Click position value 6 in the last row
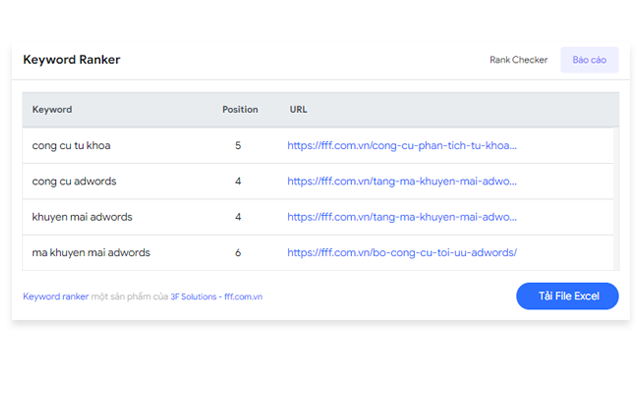The height and width of the screenshot is (400, 640). click(x=238, y=253)
